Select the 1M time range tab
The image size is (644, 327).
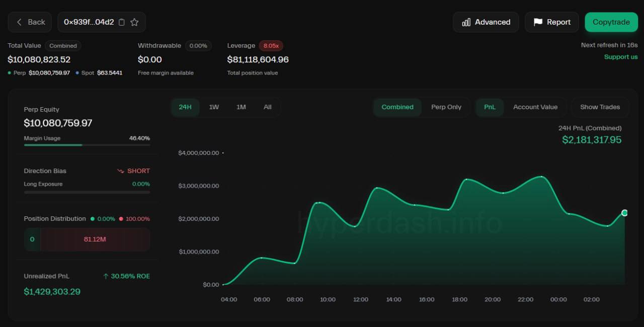tap(241, 107)
